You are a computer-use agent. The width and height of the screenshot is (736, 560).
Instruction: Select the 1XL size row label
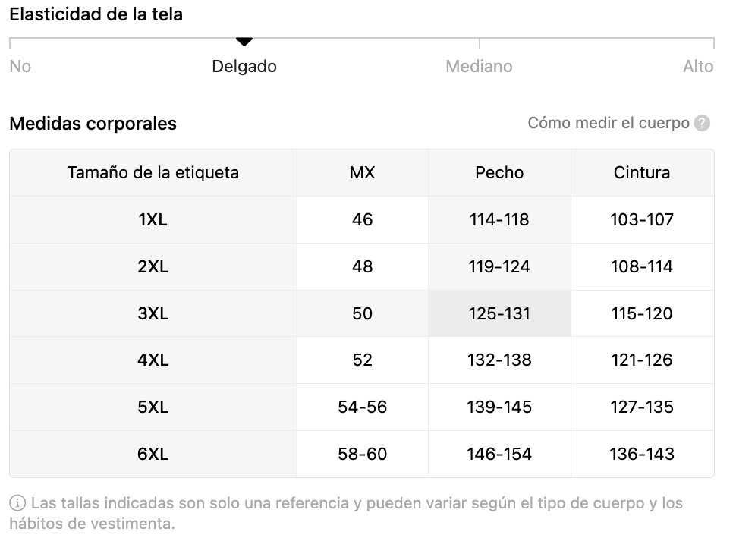[x=153, y=220]
